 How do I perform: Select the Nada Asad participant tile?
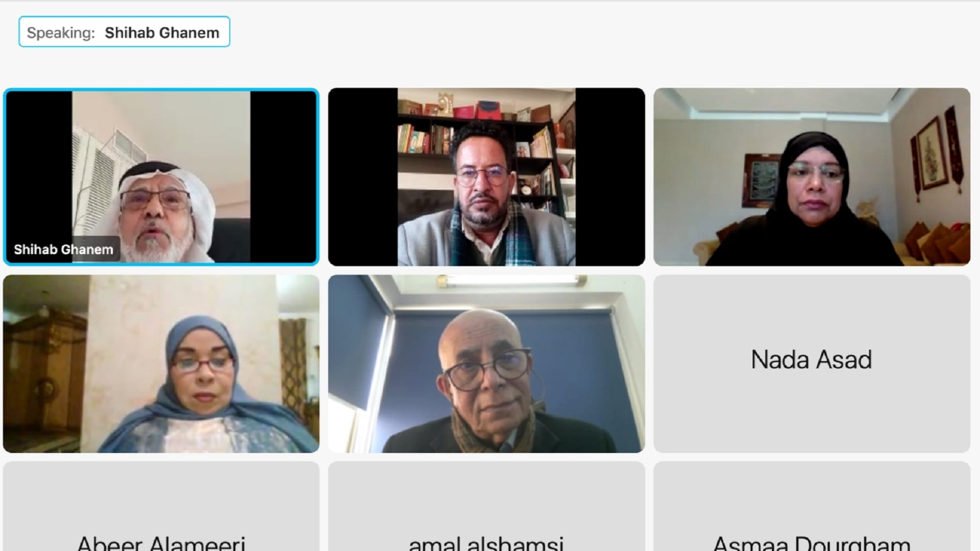point(812,364)
